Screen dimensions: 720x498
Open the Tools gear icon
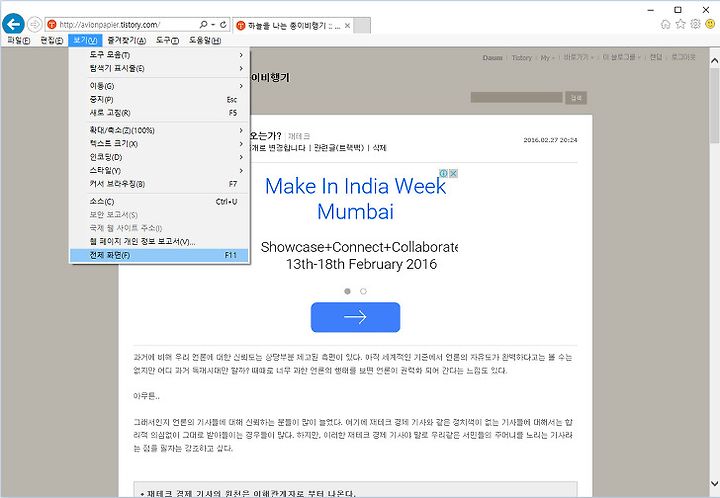[695, 24]
